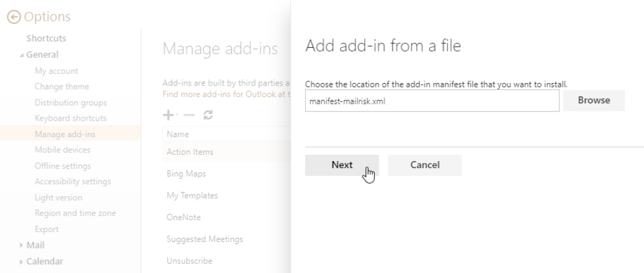Open Shortcuts in the options sidebar
Viewport: 644px width, 273px height.
46,38
